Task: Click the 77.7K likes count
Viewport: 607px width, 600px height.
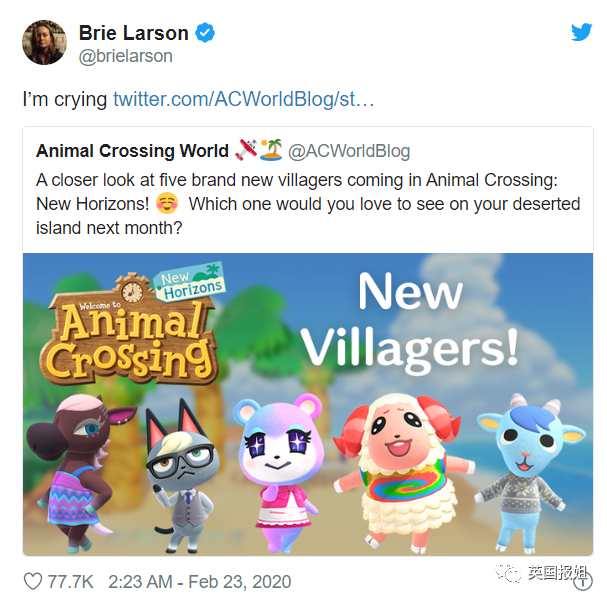Action: point(70,582)
